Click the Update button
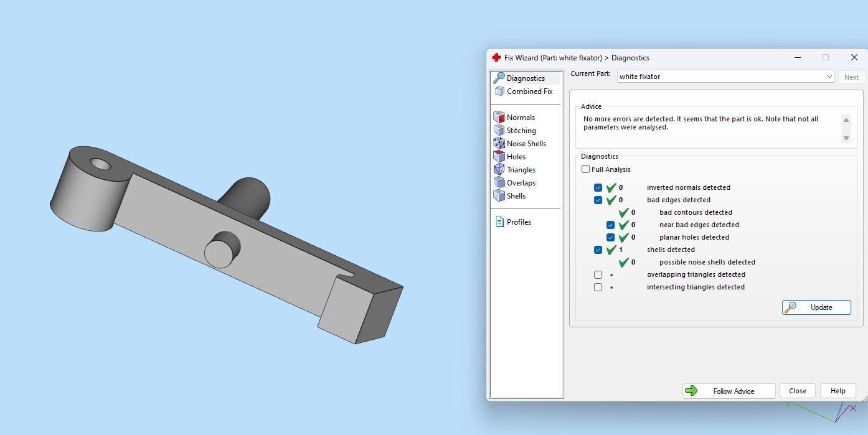Image resolution: width=868 pixels, height=435 pixels. 816,307
